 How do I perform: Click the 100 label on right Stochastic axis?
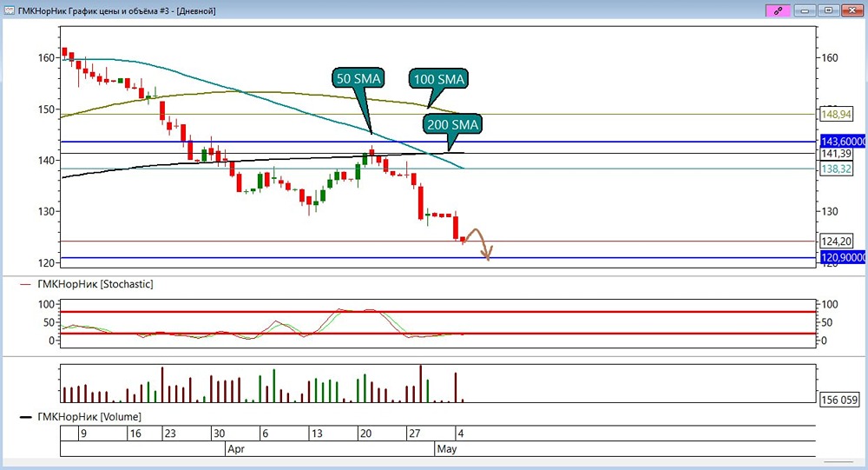829,304
